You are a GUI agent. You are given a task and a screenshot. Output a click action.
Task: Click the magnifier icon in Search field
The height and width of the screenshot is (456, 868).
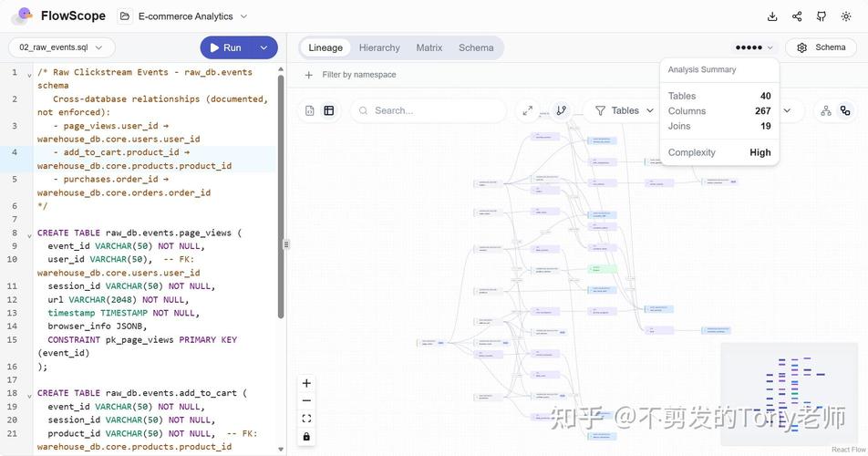tap(363, 110)
